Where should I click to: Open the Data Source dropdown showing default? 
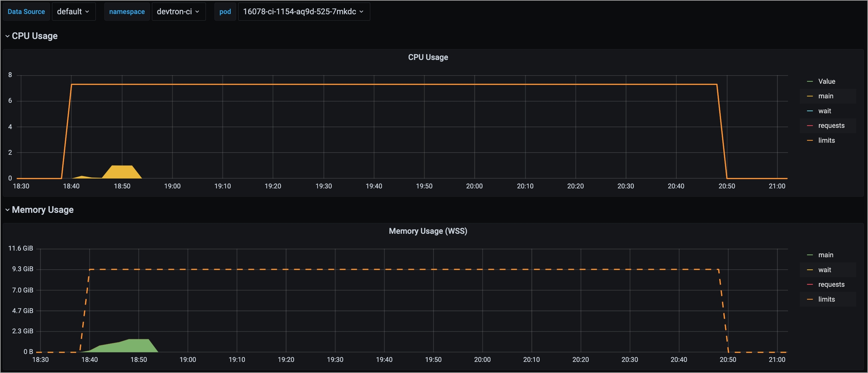click(x=73, y=12)
